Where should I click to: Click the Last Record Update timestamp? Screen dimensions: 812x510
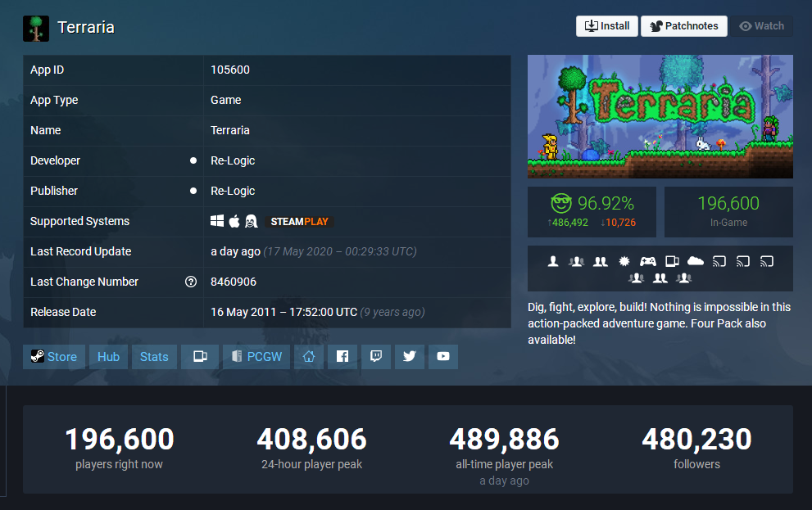point(313,251)
